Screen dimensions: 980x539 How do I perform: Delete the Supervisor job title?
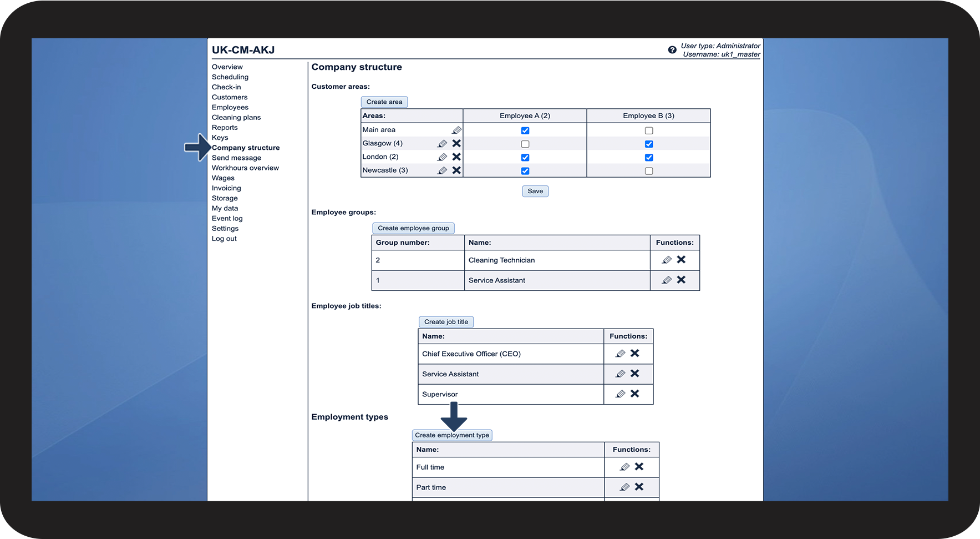coord(635,394)
